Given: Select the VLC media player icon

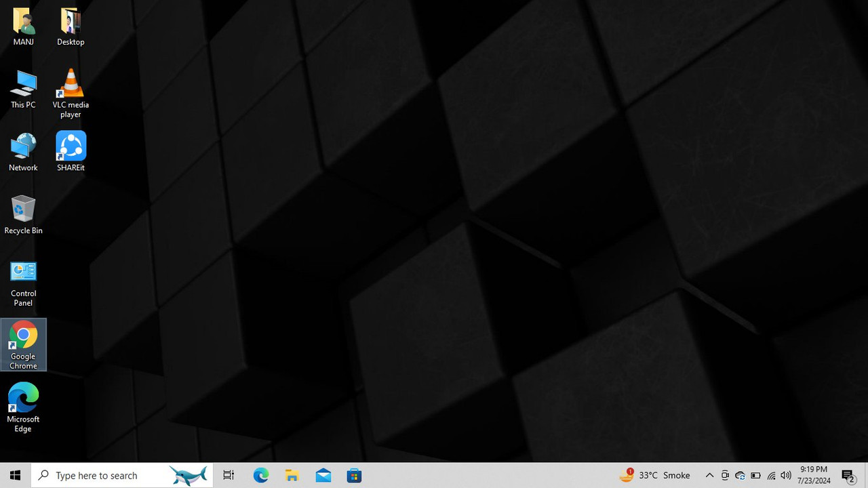Looking at the screenshot, I should point(71,94).
